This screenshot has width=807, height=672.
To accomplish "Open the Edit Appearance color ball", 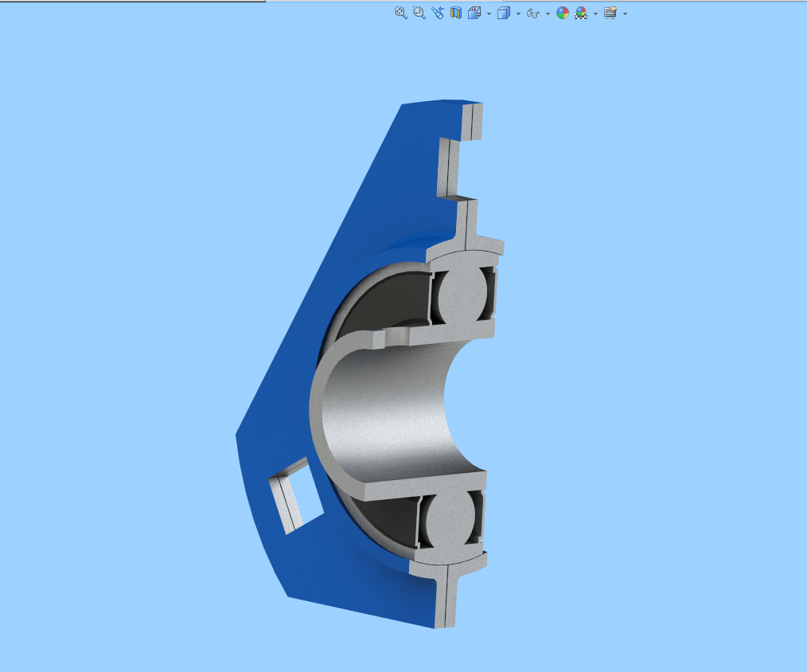I will pos(563,13).
